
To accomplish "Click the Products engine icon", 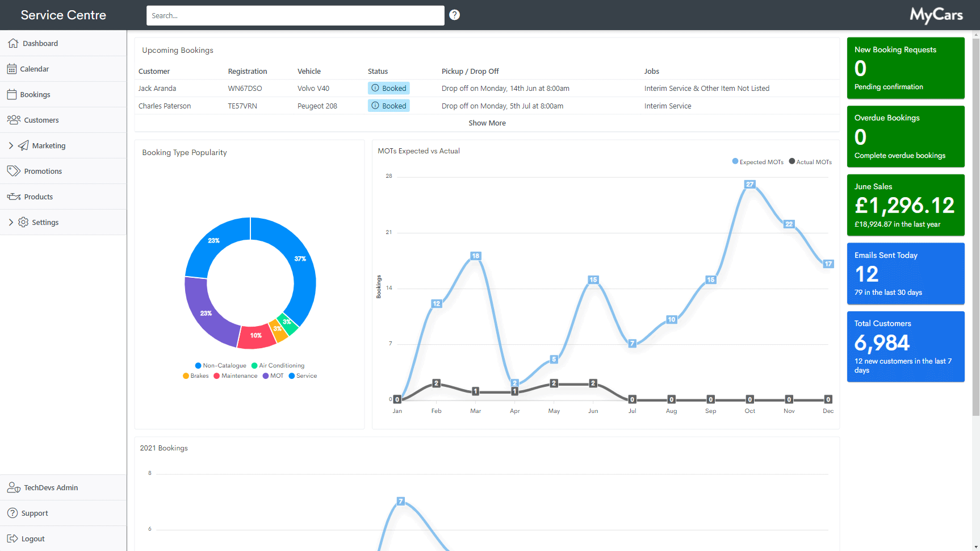I will 14,197.
